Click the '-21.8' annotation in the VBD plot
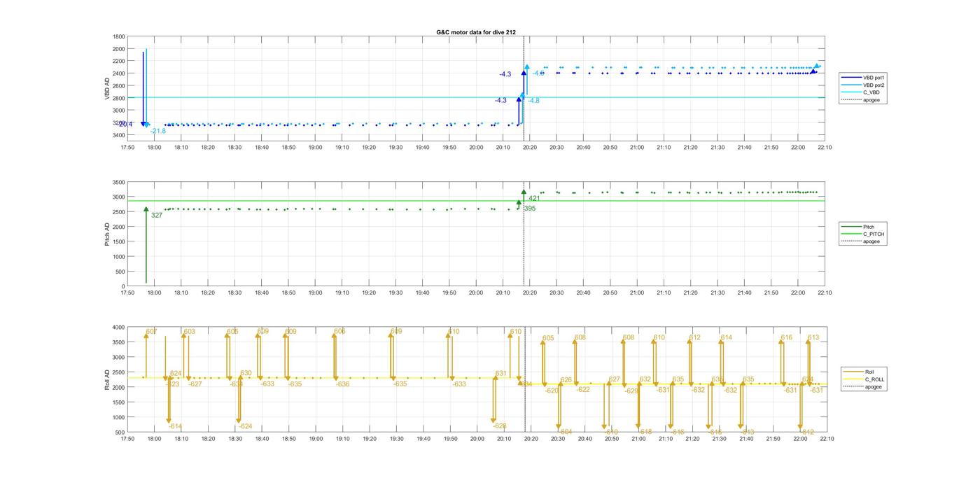Screen dimensions: 980x485 tap(158, 131)
